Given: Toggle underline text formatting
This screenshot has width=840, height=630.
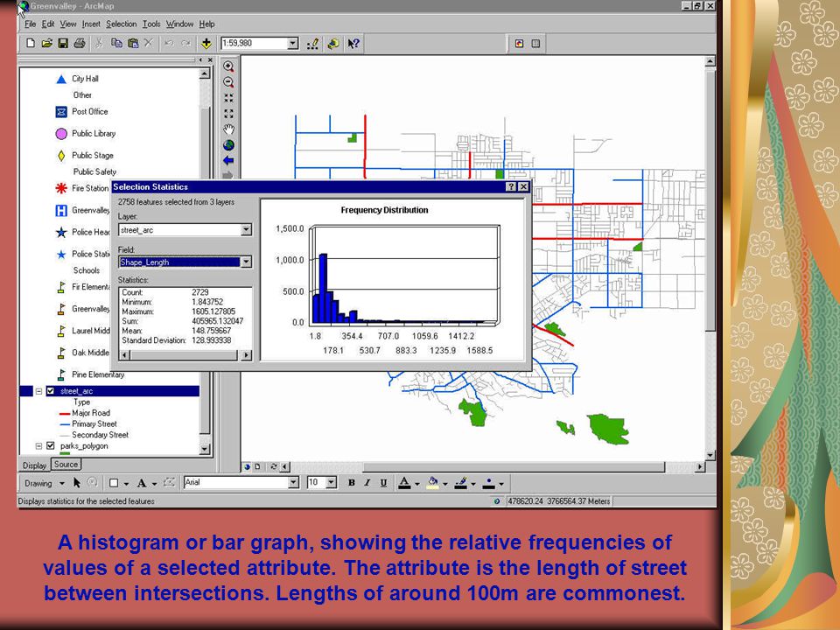Looking at the screenshot, I should coord(383,483).
